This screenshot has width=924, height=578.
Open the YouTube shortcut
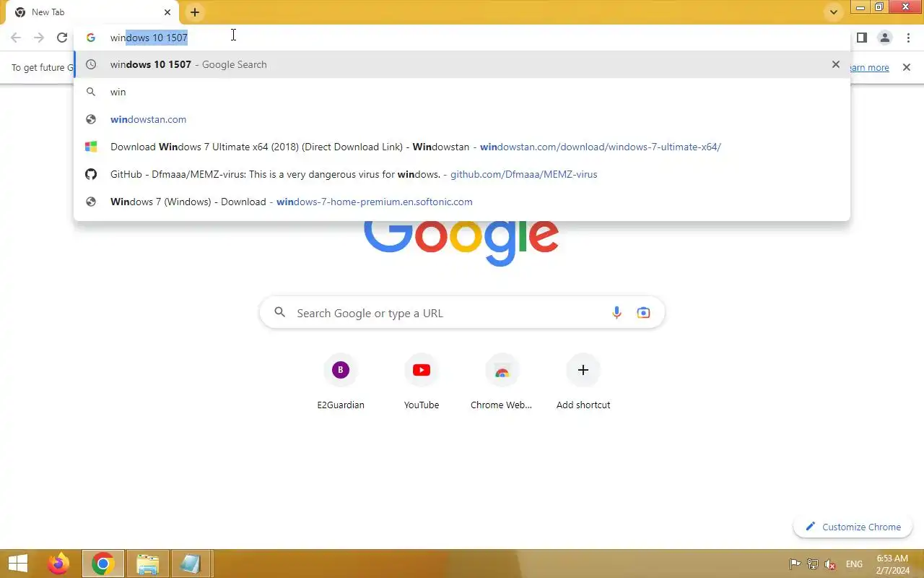coord(422,383)
